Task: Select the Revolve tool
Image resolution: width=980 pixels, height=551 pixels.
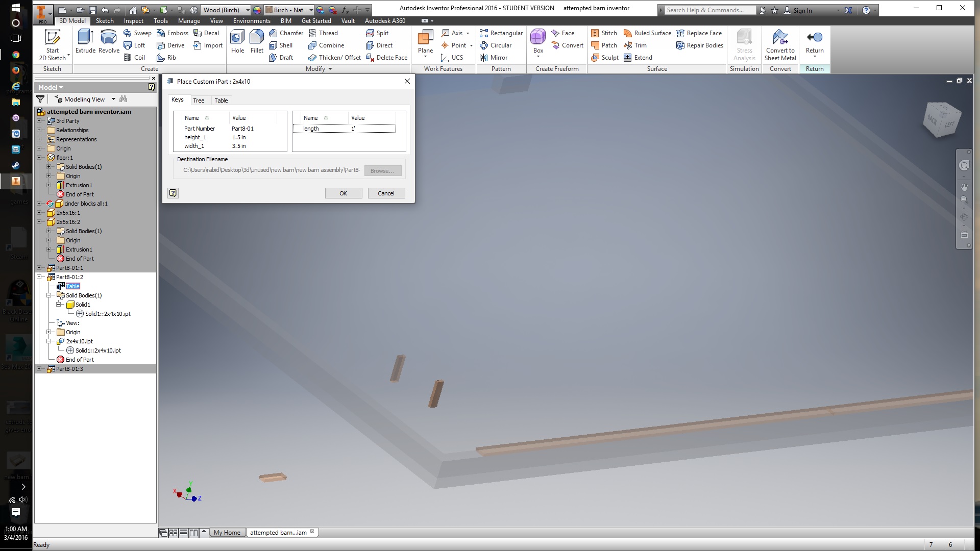Action: tap(108, 43)
